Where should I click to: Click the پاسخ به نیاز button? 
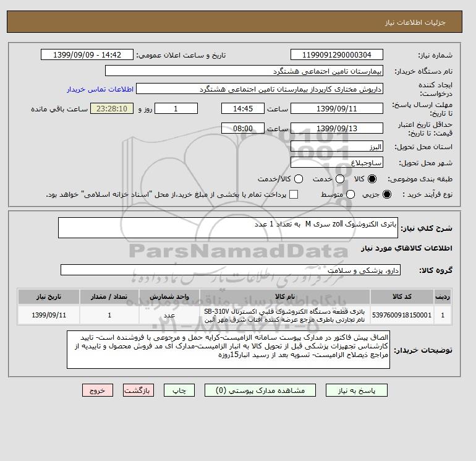coord(357,390)
